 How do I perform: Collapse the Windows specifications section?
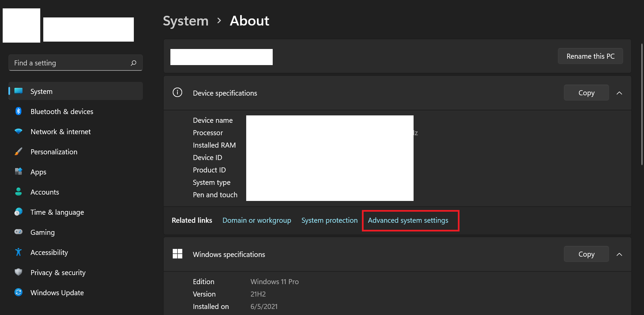(x=619, y=254)
